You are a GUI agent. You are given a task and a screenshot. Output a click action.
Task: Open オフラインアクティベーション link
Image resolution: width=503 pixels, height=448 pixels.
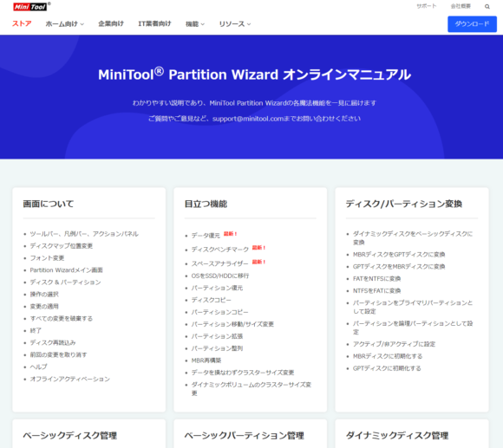point(70,379)
